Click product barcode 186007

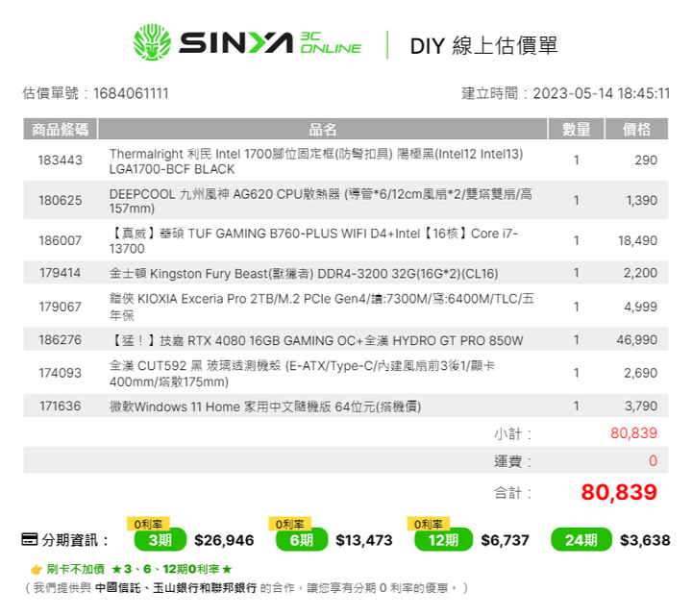point(60,241)
